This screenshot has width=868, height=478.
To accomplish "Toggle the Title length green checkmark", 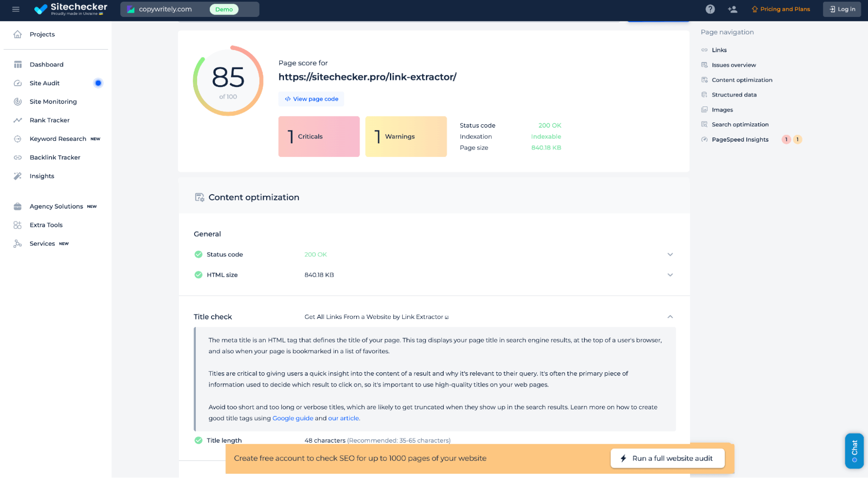I will pos(199,440).
